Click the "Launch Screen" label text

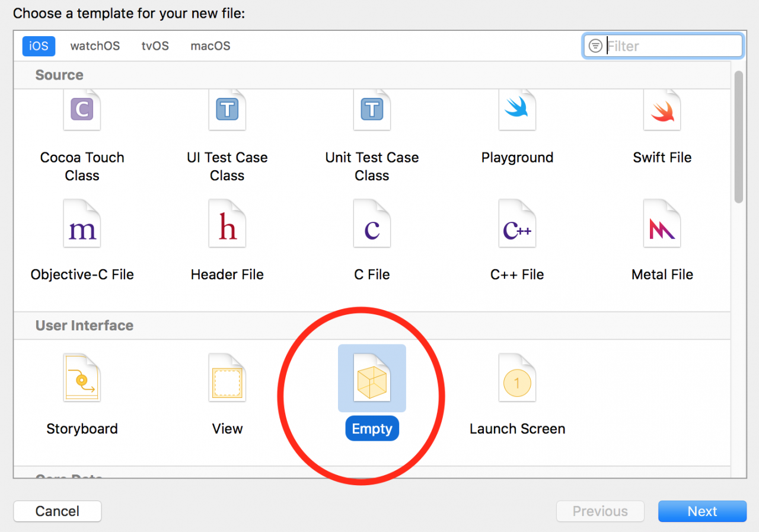517,429
